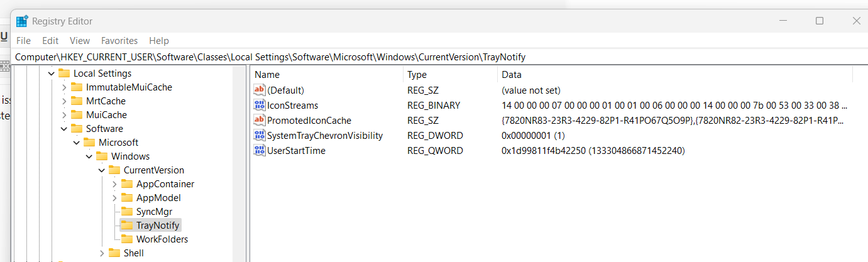Collapse the Local Settings tree node
This screenshot has height=262, width=868.
point(52,74)
